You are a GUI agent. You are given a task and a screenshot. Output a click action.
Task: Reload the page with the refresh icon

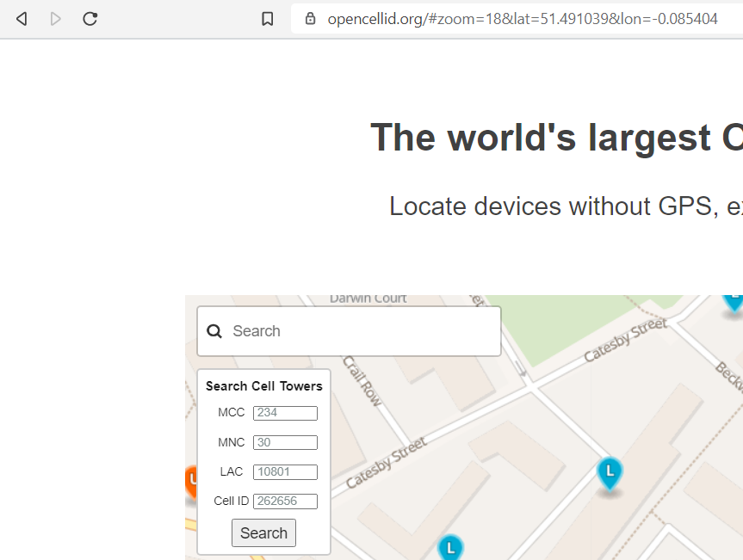tap(90, 19)
